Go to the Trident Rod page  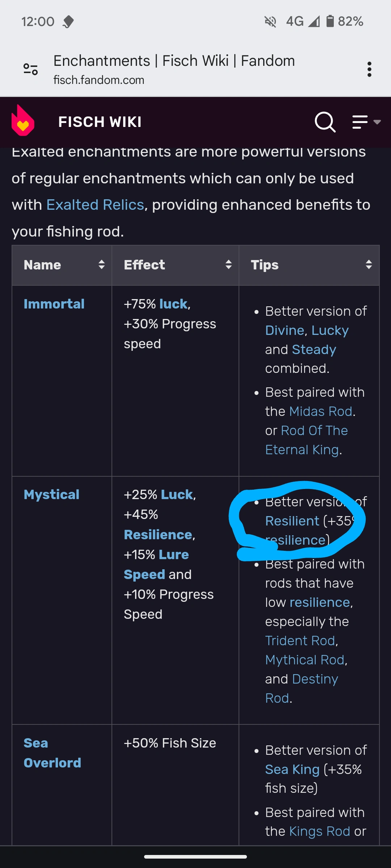pyautogui.click(x=300, y=641)
